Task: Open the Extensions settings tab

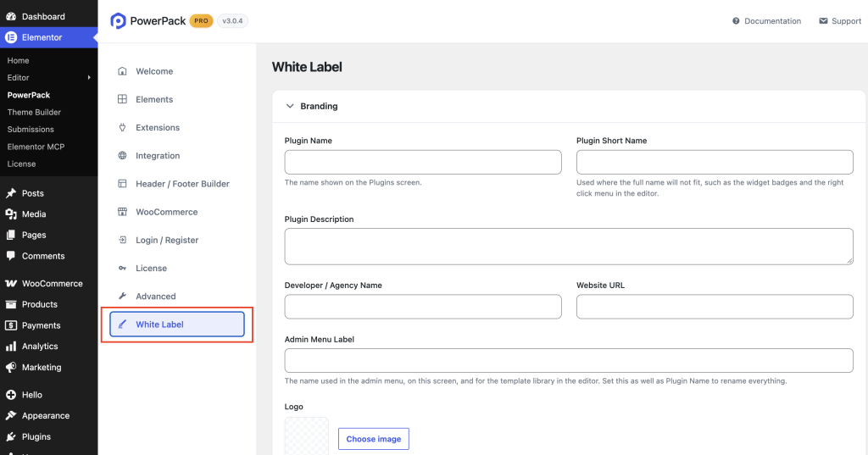Action: tap(176, 127)
